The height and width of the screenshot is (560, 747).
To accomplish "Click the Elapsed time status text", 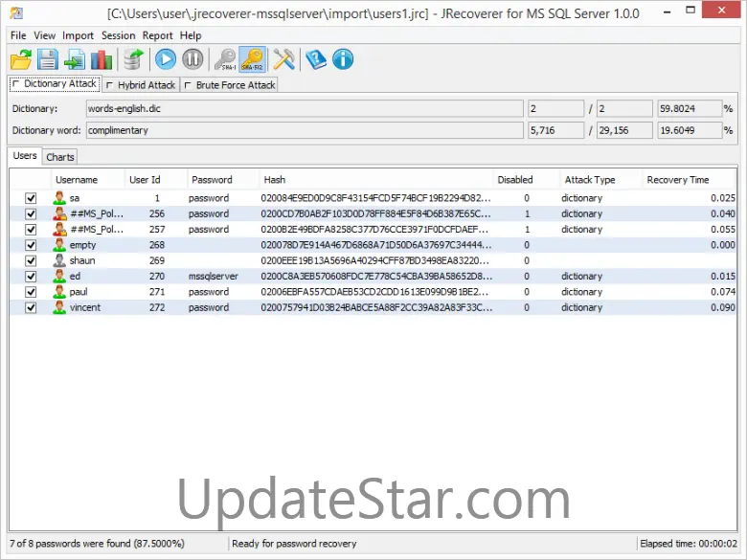I will point(689,544).
